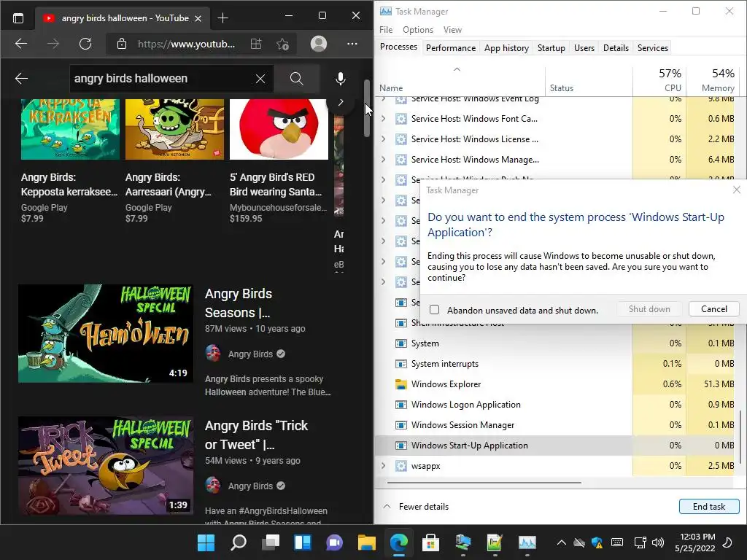Viewport: 747px width, 560px height.
Task: Open Angry Birds RED Santa product image
Action: (279, 129)
